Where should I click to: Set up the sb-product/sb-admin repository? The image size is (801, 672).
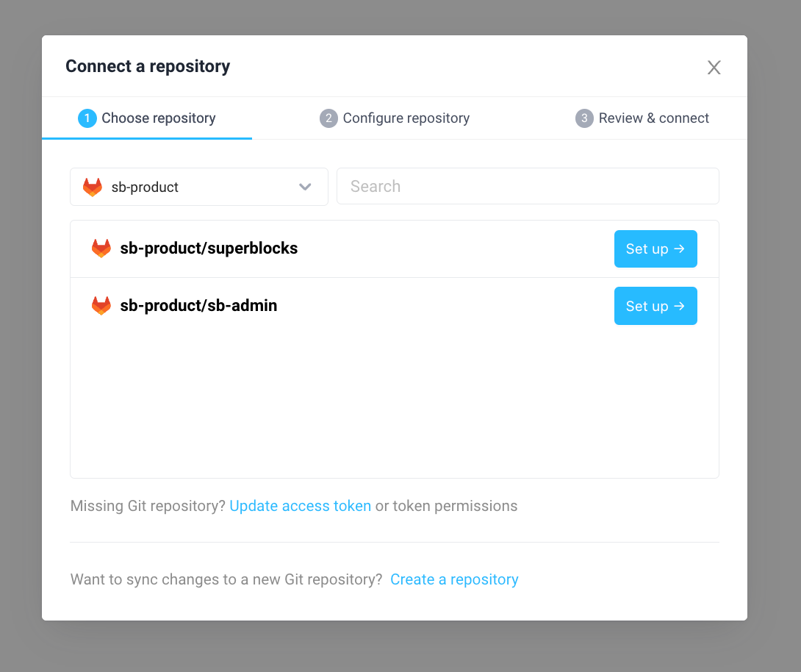655,306
